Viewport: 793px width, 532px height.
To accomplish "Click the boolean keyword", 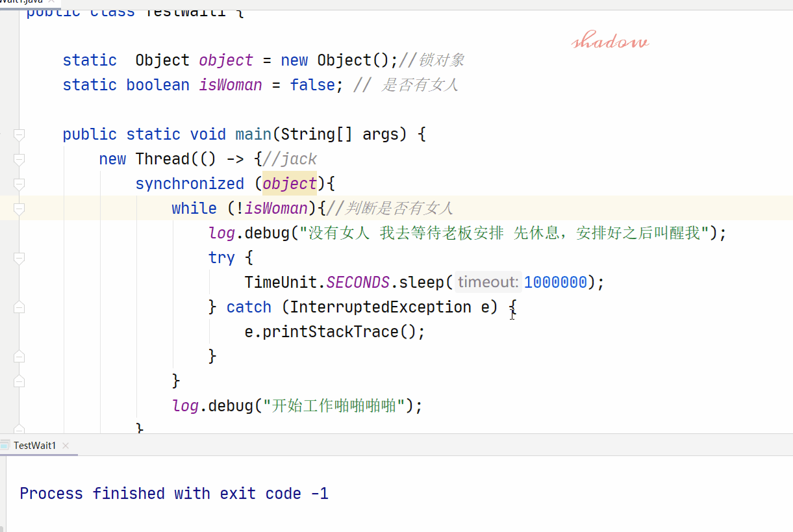I will pyautogui.click(x=158, y=85).
